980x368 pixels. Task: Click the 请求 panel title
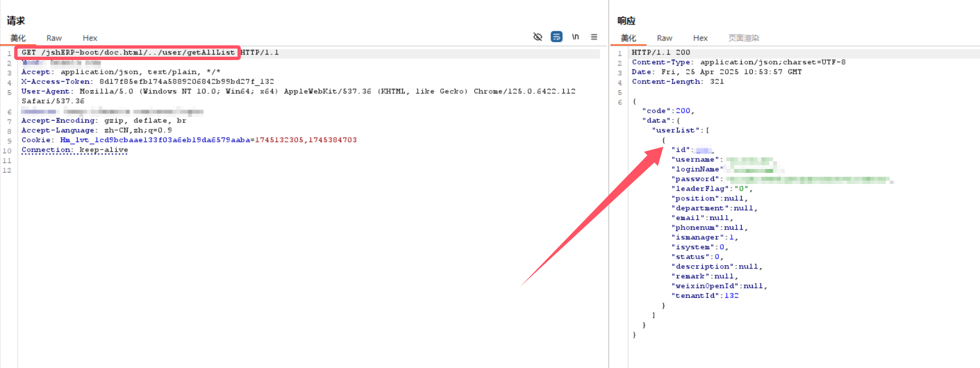(16, 21)
